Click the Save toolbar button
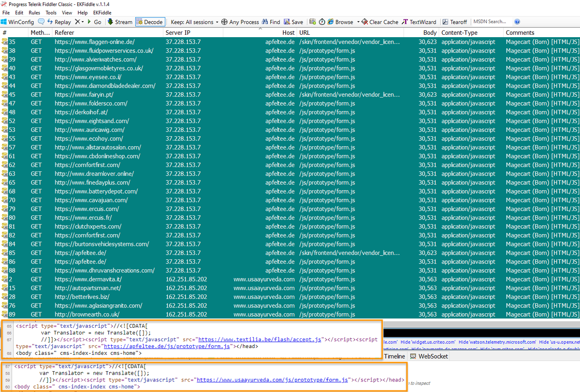Viewport: 580px width, 392px height. pos(293,22)
